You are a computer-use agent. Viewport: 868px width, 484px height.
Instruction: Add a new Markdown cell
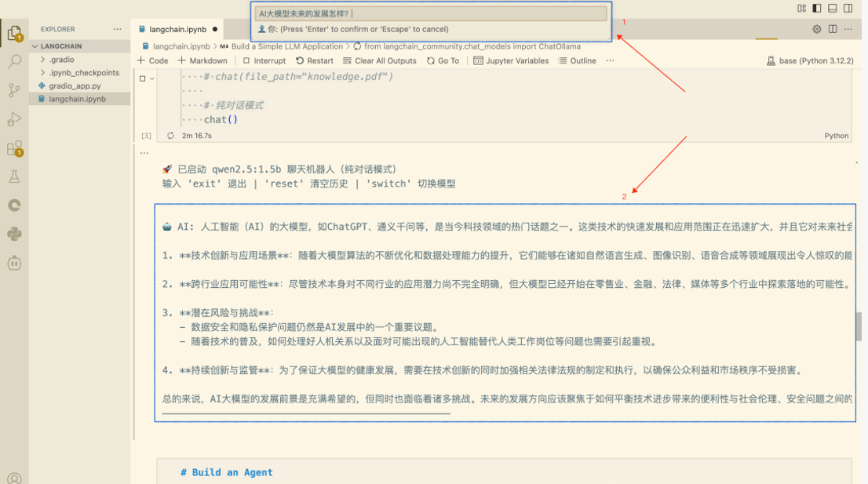pos(202,61)
